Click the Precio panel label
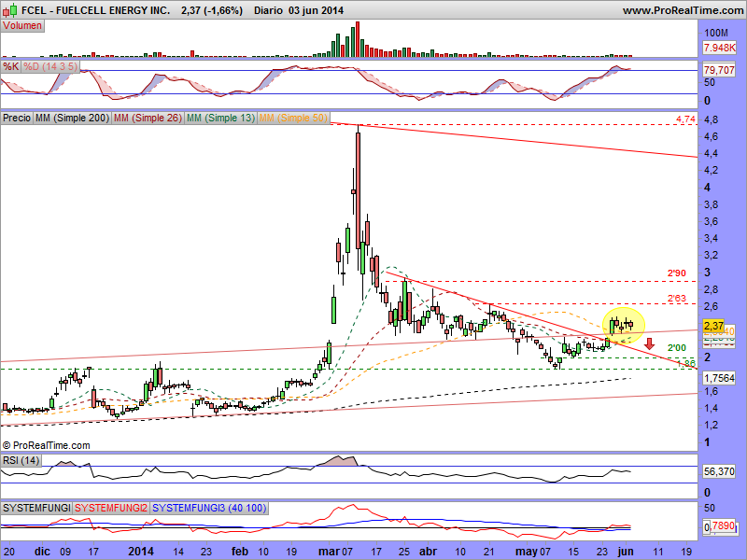 tap(17, 118)
